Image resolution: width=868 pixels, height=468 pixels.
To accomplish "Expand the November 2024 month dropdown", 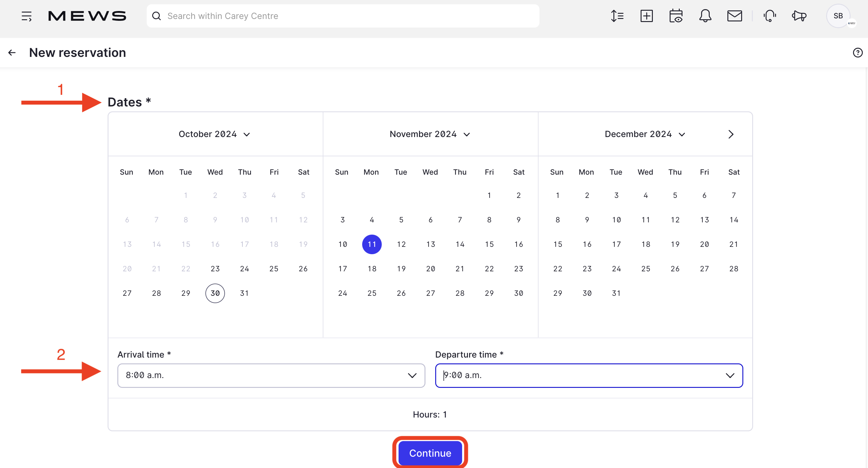I will point(430,134).
